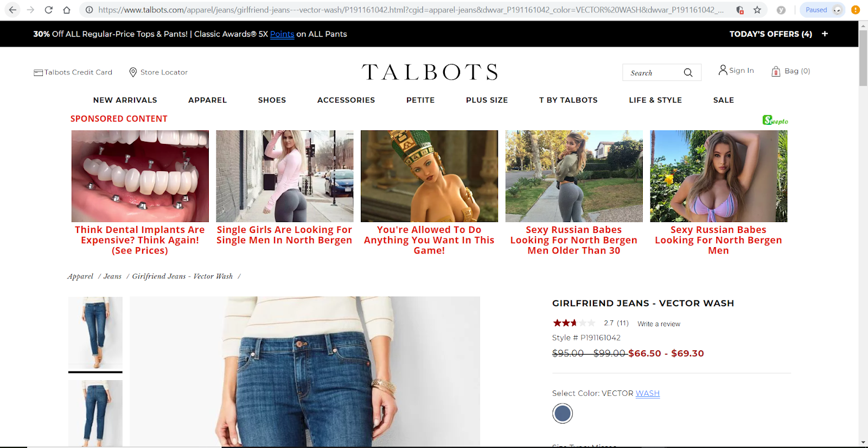Click Apparel breadcrumb link
The height and width of the screenshot is (448, 868).
tap(80, 276)
